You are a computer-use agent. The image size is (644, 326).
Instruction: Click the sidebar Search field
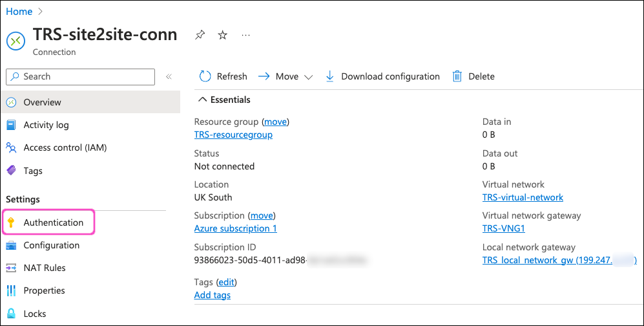pos(81,76)
